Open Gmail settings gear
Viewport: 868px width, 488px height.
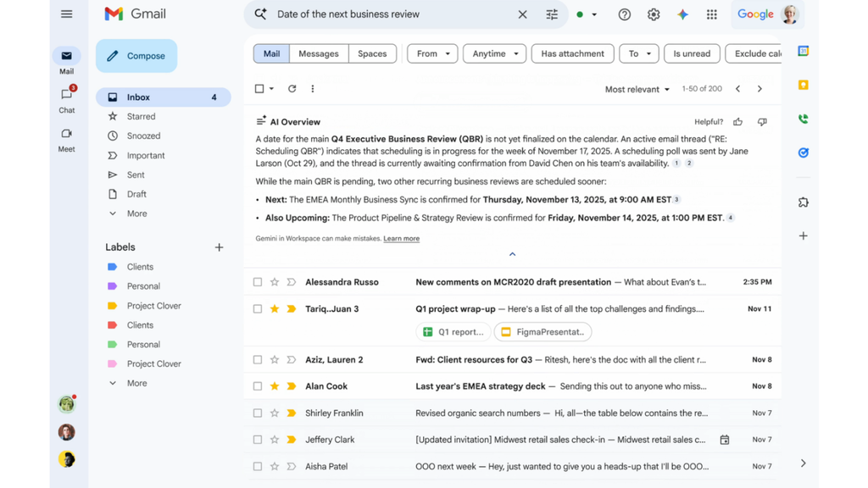click(x=653, y=14)
